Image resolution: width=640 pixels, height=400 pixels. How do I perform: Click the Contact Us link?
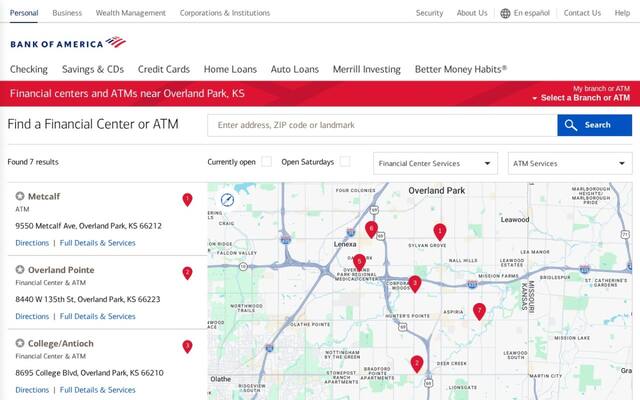582,13
